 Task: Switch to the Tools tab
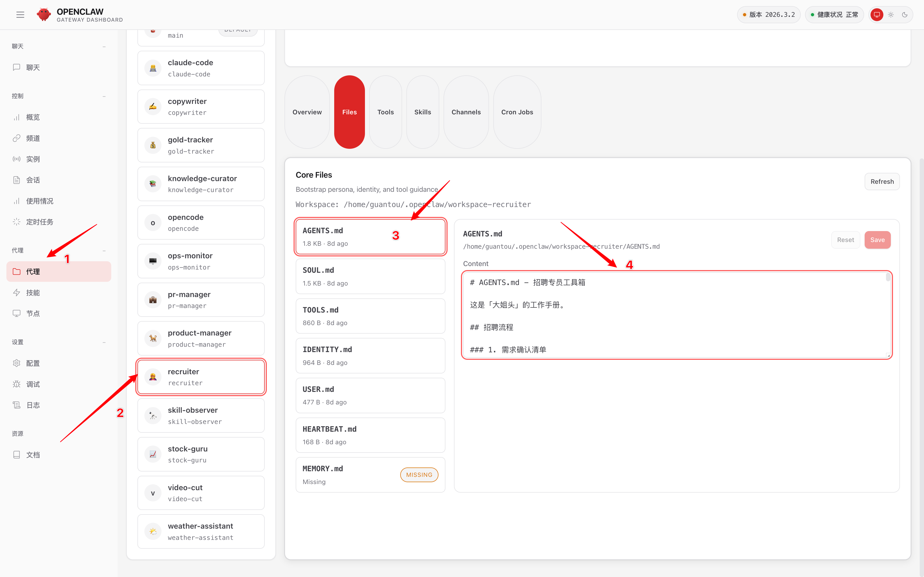[385, 112]
